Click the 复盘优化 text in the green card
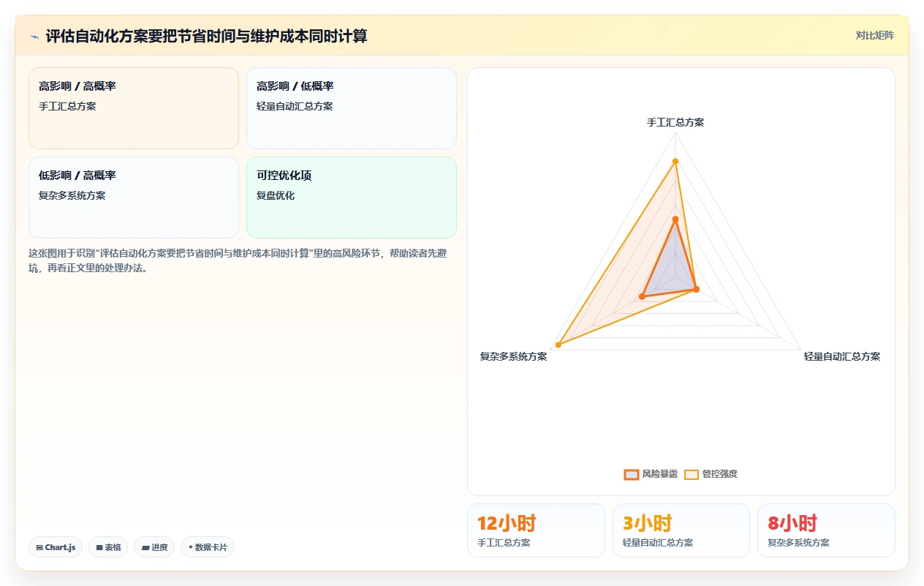Viewport: 924px width, 586px height. pyautogui.click(x=276, y=195)
